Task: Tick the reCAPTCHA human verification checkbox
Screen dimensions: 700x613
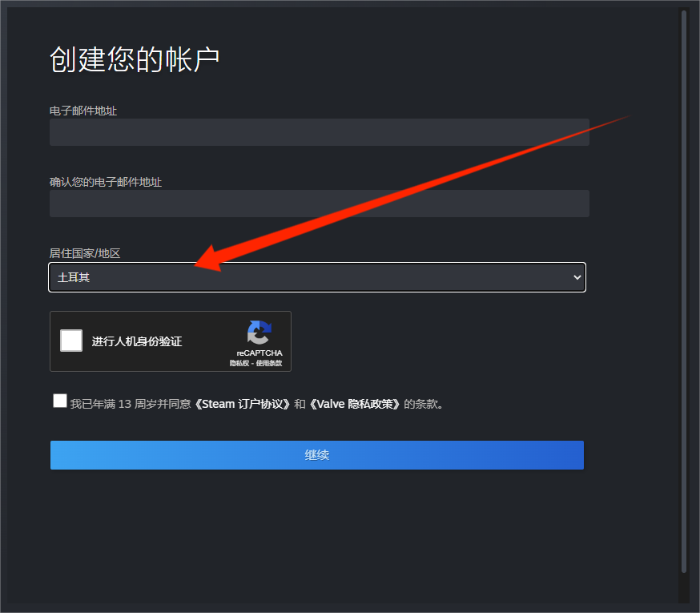Action: pos(71,341)
